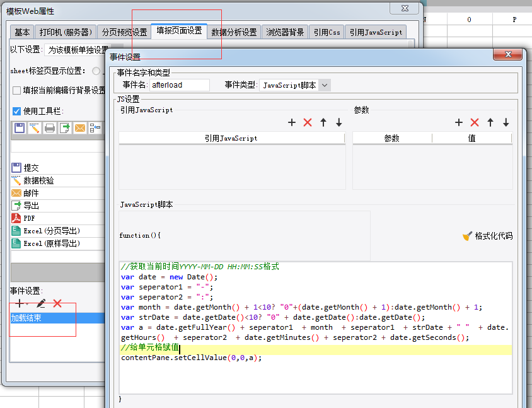Viewport: 532px width, 408px height.
Task: Select 数据校验 in the toolbar item list
Action: [58, 180]
